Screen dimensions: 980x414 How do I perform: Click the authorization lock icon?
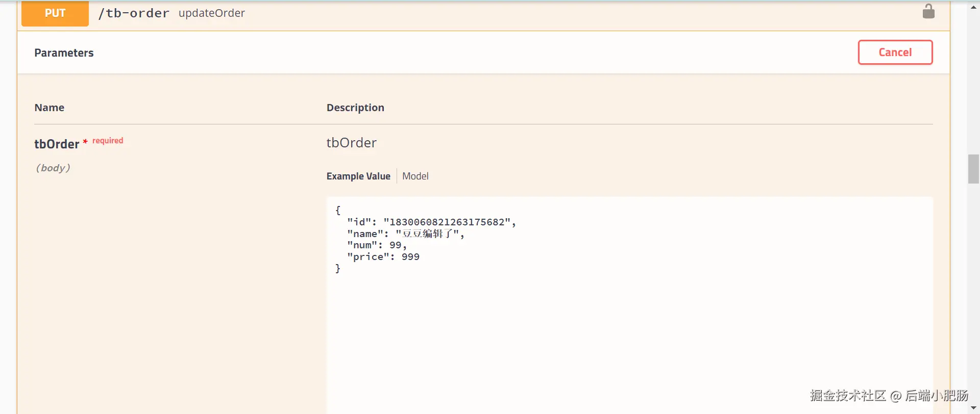pyautogui.click(x=928, y=11)
